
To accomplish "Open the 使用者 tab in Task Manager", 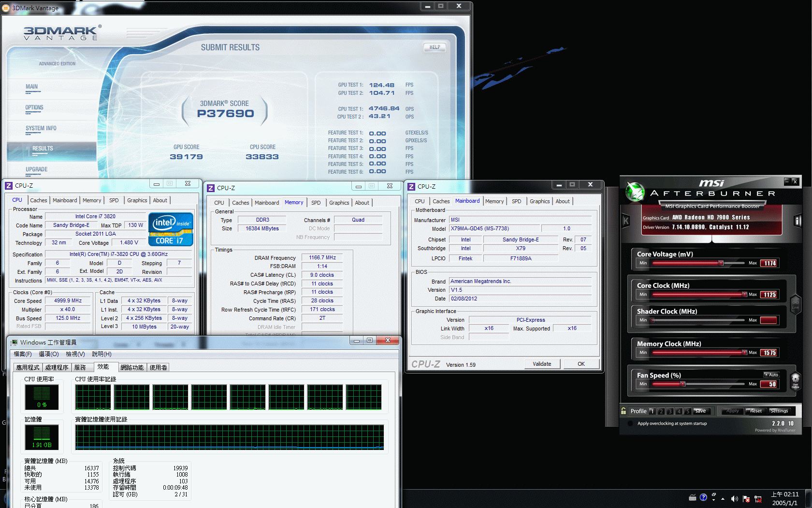I will click(158, 368).
